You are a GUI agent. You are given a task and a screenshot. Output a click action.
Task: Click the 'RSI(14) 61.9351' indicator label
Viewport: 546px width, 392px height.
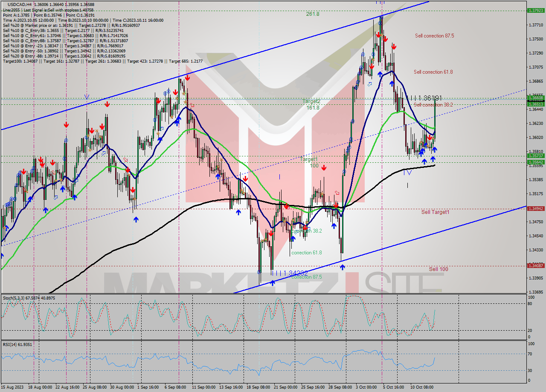click(17, 344)
